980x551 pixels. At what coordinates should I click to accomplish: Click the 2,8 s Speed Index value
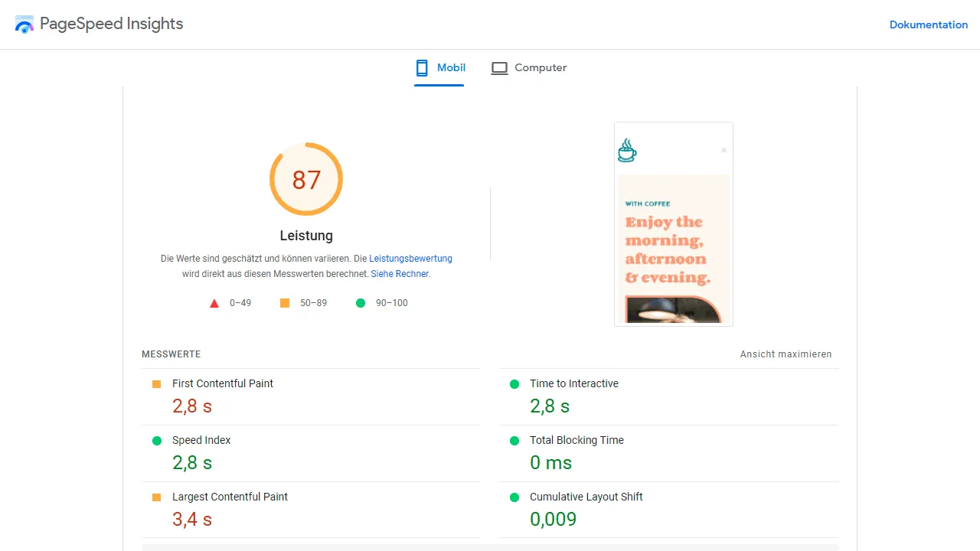192,463
